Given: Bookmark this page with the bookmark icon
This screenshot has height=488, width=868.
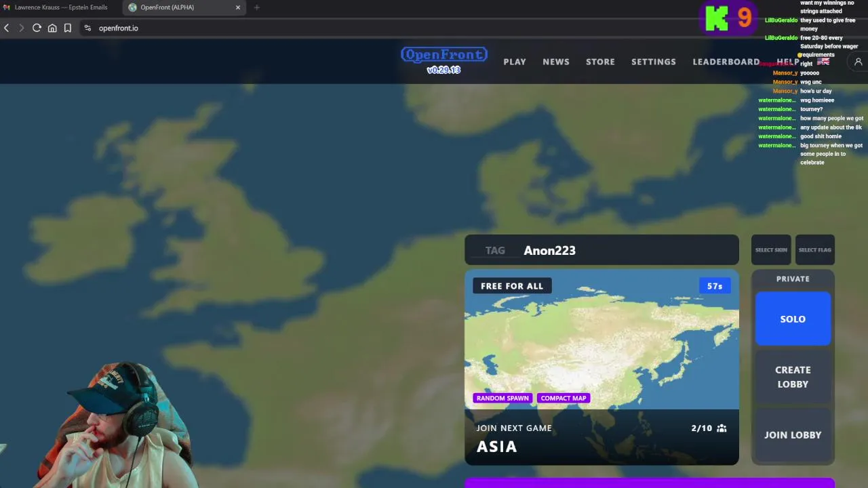Looking at the screenshot, I should point(68,28).
